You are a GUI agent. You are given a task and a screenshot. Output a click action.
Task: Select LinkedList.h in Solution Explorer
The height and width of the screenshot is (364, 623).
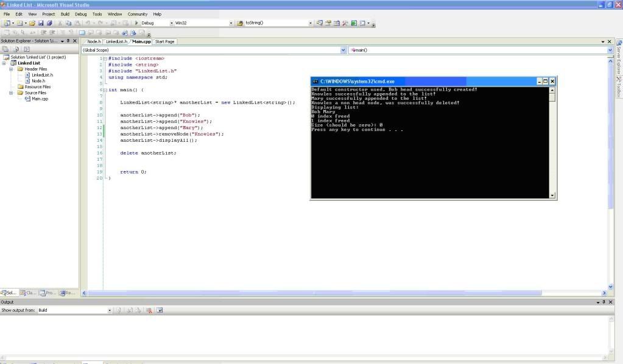[42, 75]
